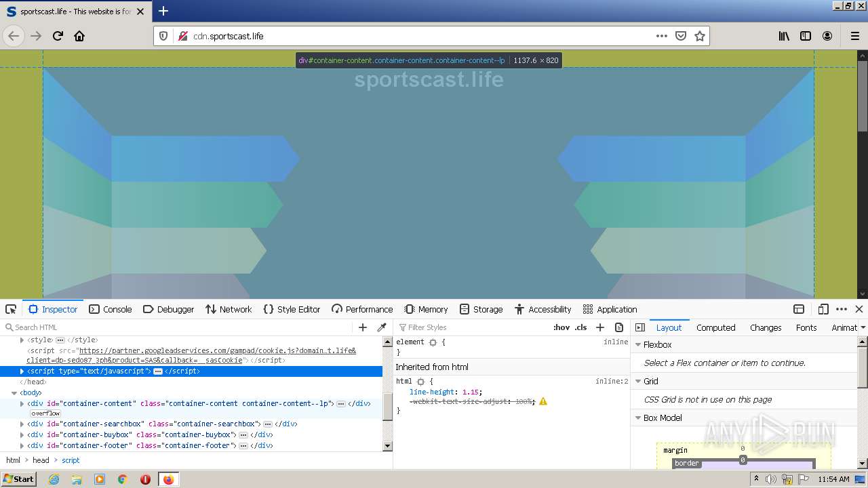Grab a color with the eyedropper

pyautogui.click(x=382, y=327)
